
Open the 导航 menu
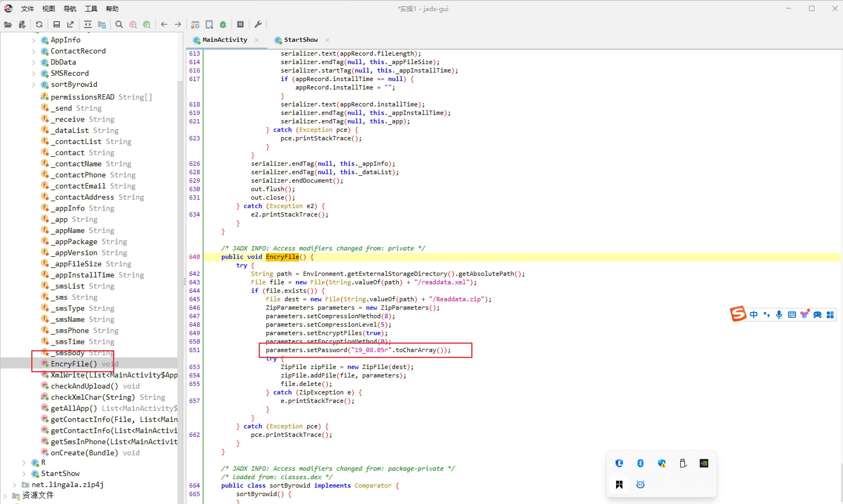coord(70,9)
